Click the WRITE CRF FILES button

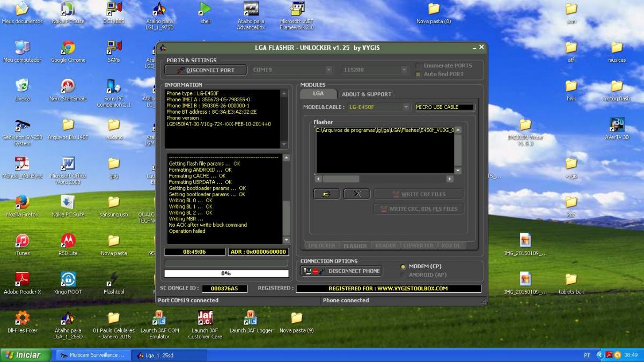(419, 194)
